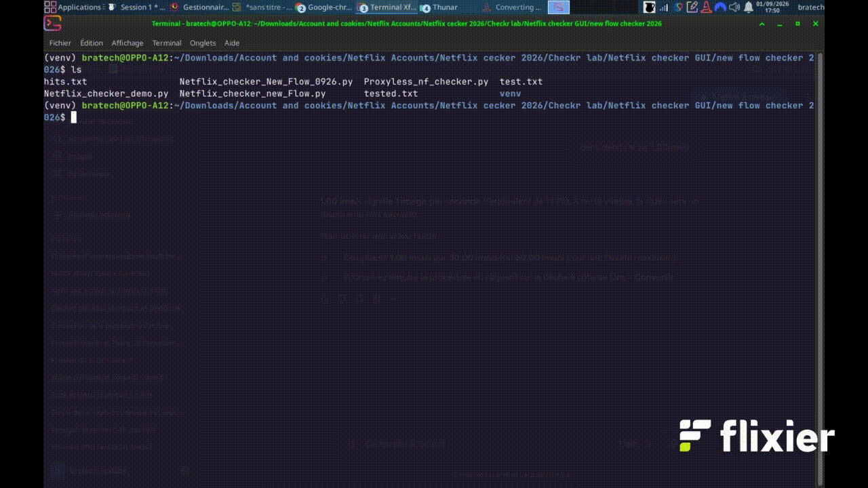The width and height of the screenshot is (868, 488).
Task: Open the Aide menu
Action: [x=232, y=43]
